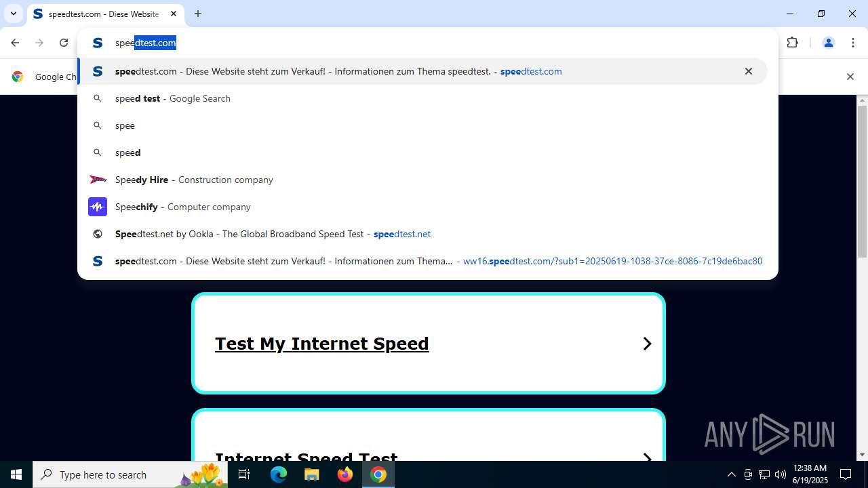Open Task View on taskbar
The image size is (868, 488).
244,474
